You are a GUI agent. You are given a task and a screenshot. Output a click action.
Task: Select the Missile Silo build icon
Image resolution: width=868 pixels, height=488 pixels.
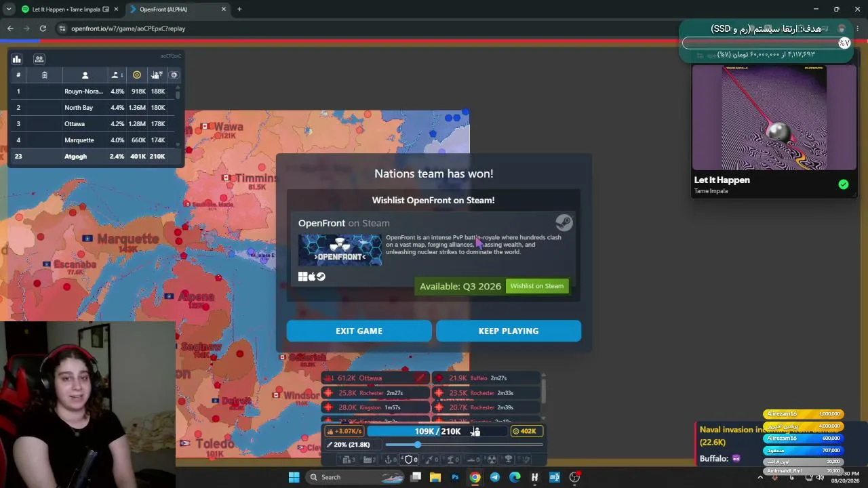coord(431,460)
